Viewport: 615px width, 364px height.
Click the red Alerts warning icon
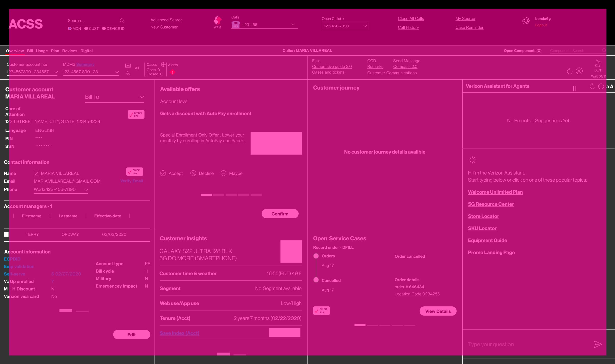172,72
